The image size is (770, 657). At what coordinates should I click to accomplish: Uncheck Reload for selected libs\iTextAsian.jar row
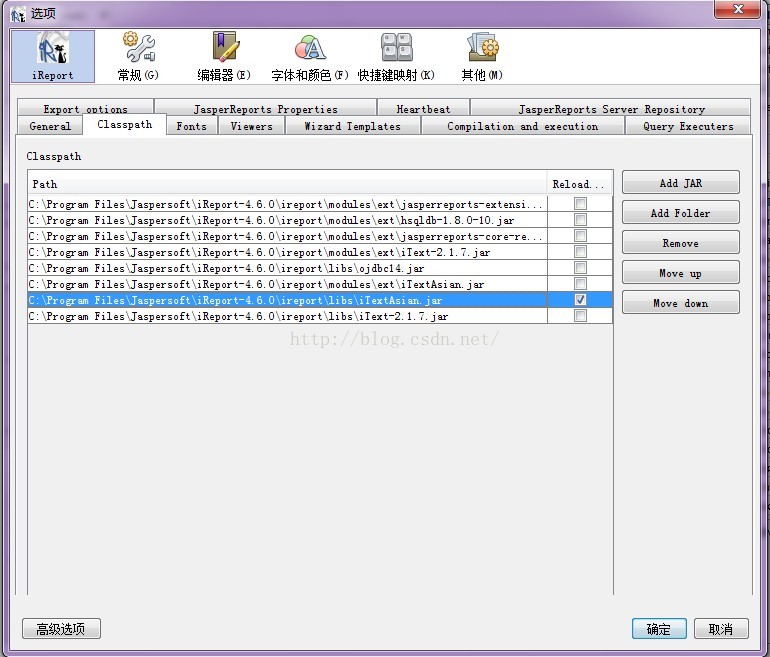[x=580, y=300]
